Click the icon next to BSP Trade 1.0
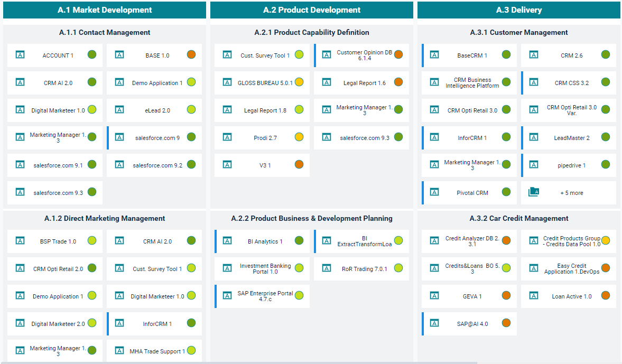The width and height of the screenshot is (622, 364). coord(20,240)
